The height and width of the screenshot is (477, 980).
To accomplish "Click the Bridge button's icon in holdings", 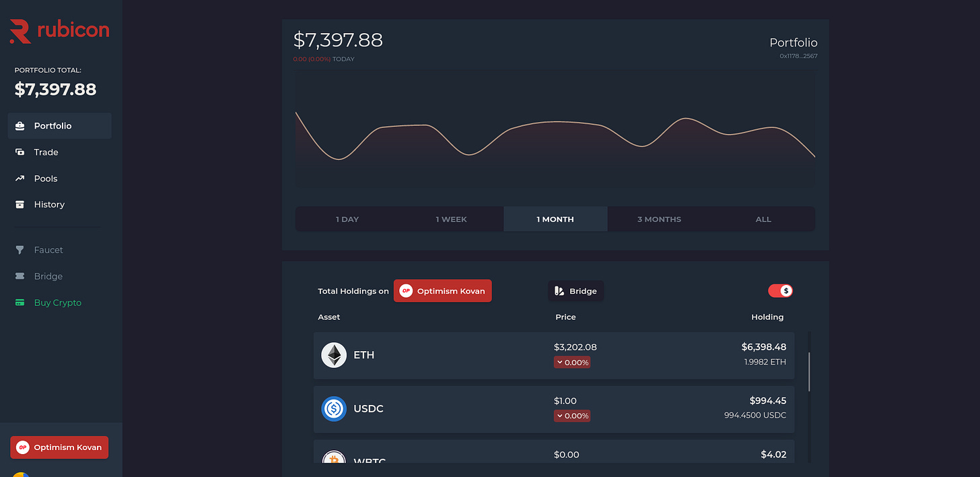I will click(559, 291).
